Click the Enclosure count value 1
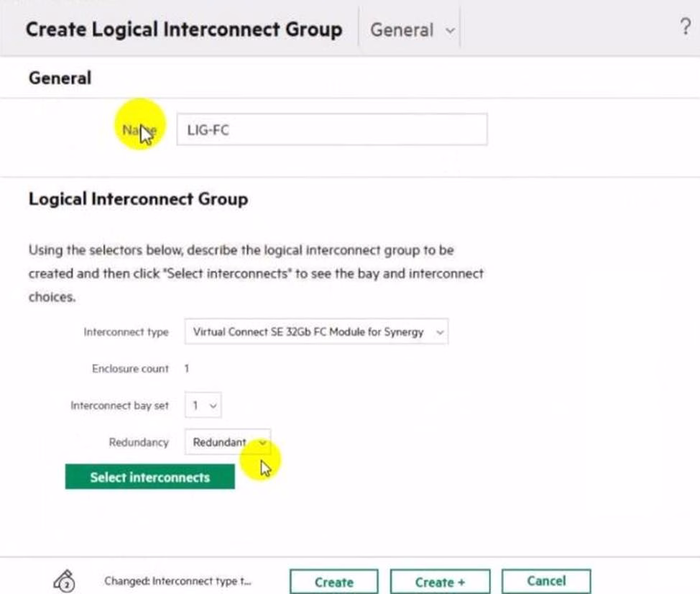 [187, 369]
